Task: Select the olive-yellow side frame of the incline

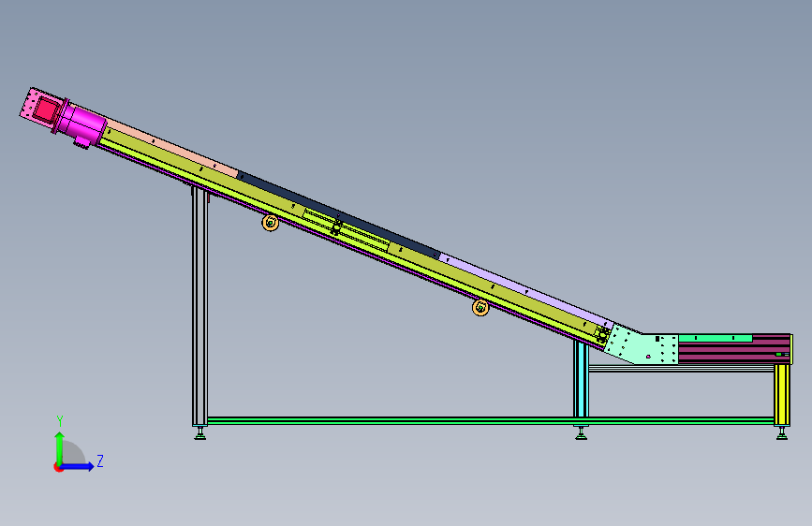Action: [352, 236]
